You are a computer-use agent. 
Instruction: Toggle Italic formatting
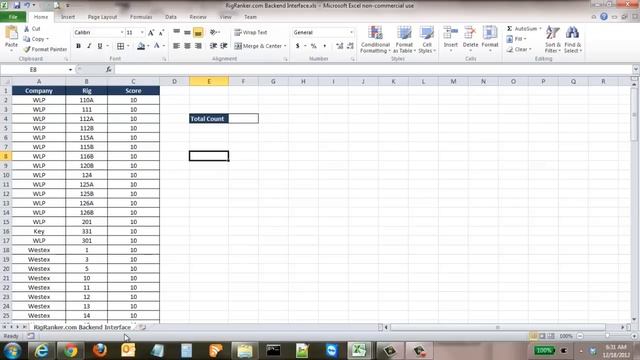[89, 46]
